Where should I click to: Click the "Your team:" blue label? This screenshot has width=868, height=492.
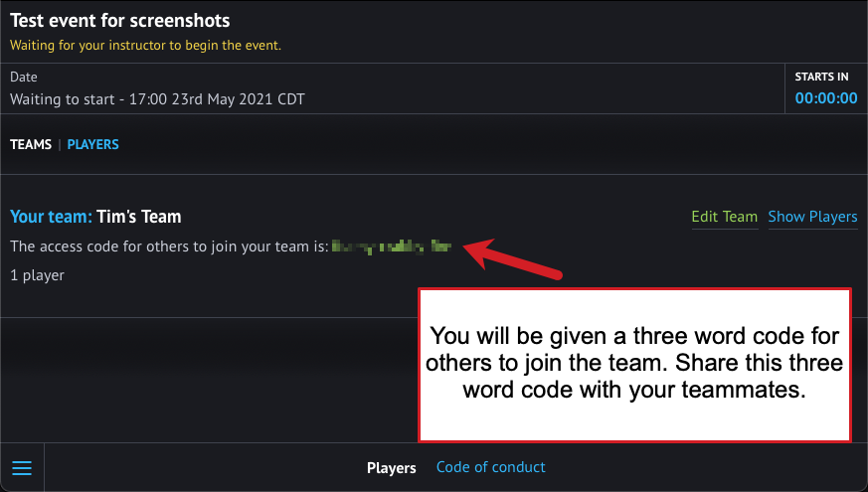(x=51, y=217)
